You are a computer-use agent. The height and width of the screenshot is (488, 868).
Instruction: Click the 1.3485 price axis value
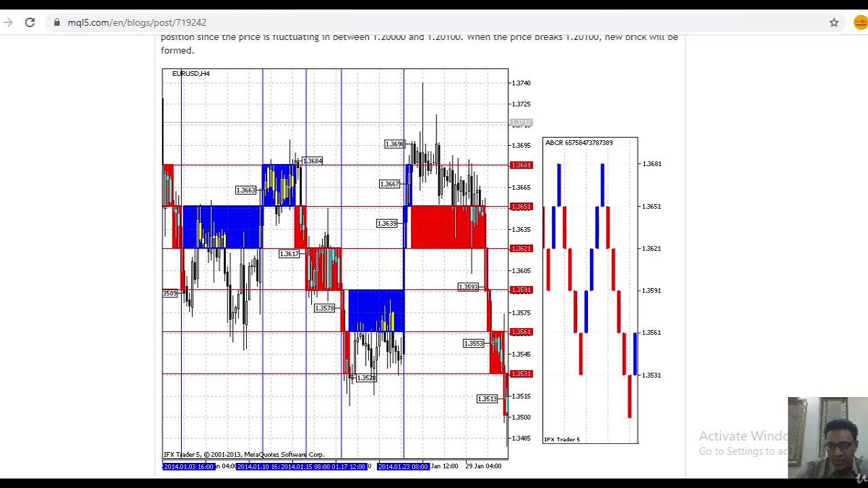pos(521,438)
